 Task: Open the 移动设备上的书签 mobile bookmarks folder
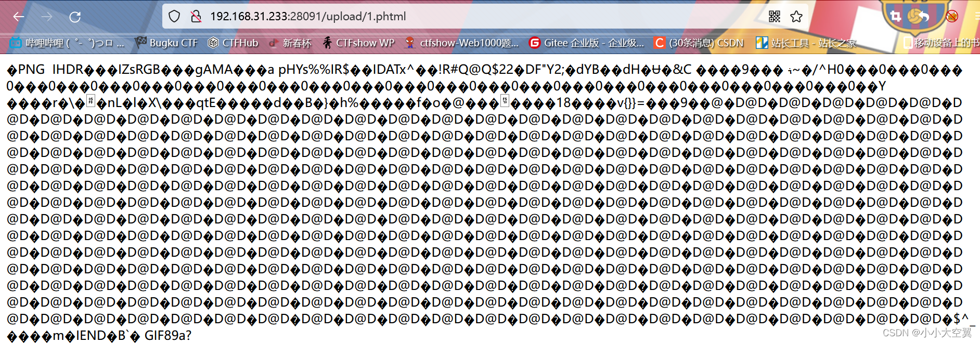pos(942,43)
